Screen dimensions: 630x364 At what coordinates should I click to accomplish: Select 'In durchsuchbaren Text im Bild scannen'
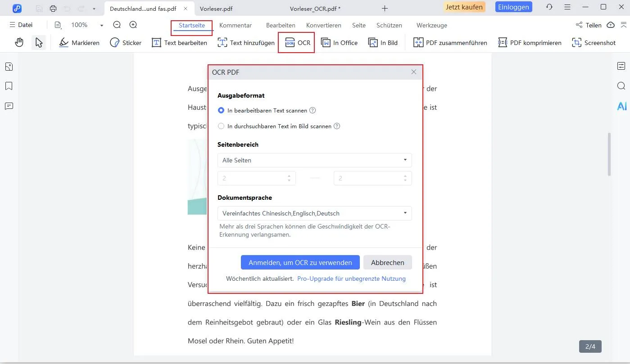tap(221, 126)
